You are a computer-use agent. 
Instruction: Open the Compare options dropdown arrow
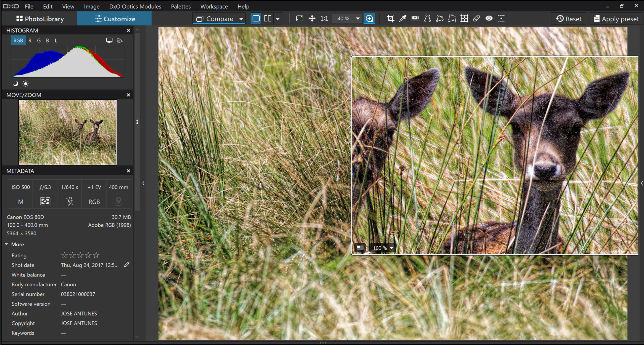coord(241,19)
